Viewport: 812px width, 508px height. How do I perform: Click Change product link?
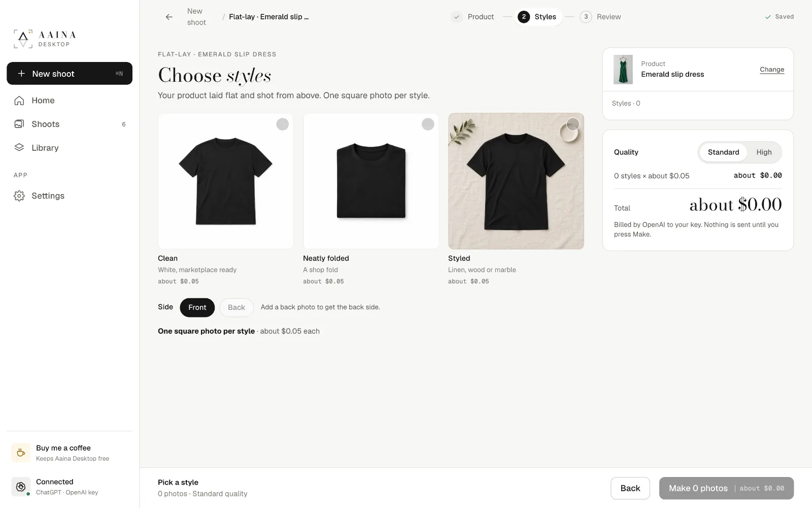coord(772,70)
